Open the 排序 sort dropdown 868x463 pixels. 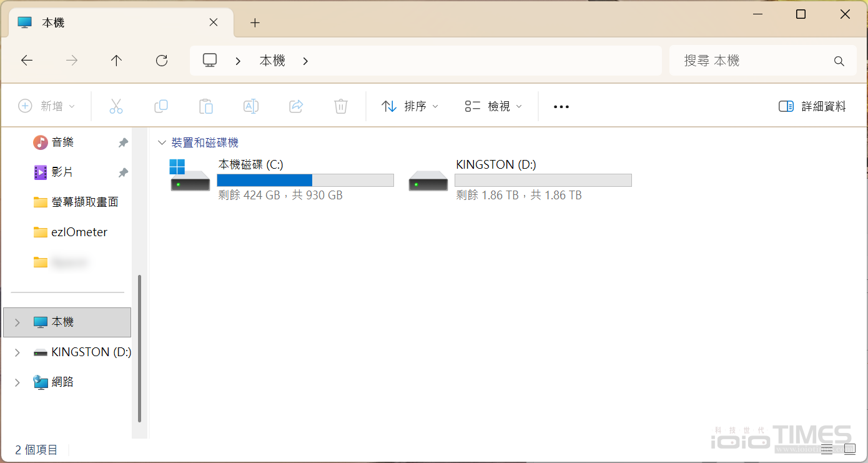(409, 106)
